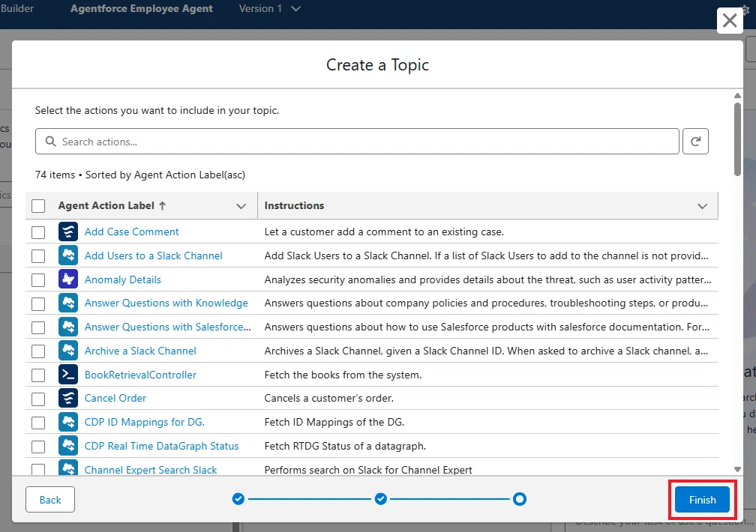Image resolution: width=756 pixels, height=532 pixels.
Task: Click the Channel Expert Search Slack icon
Action: [x=68, y=468]
